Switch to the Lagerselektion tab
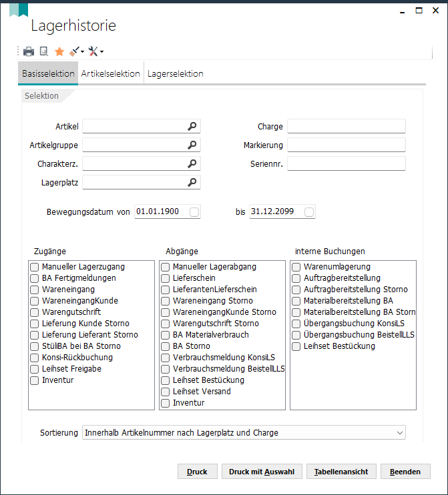448x495 pixels. (x=176, y=73)
